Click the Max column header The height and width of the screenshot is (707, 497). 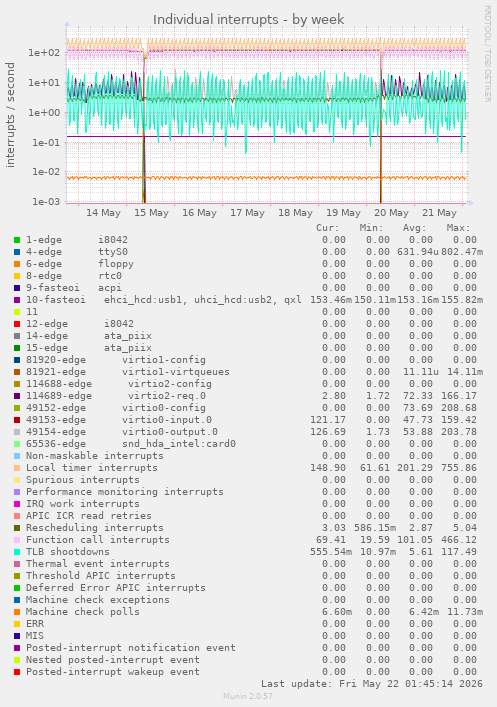458,228
